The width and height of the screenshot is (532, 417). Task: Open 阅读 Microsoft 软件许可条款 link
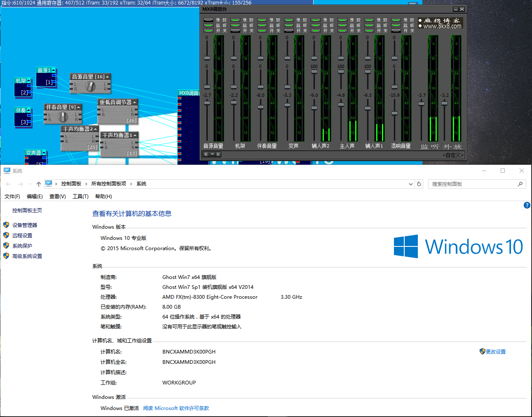pyautogui.click(x=176, y=408)
